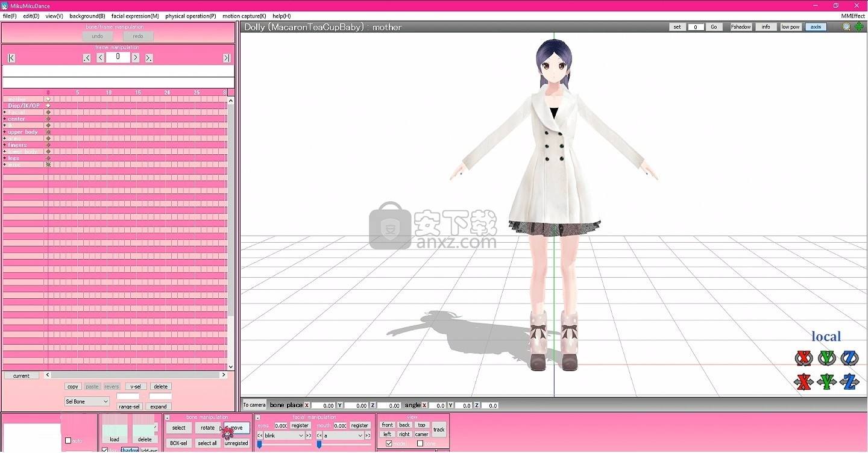Expand the arms track group

coord(5,139)
